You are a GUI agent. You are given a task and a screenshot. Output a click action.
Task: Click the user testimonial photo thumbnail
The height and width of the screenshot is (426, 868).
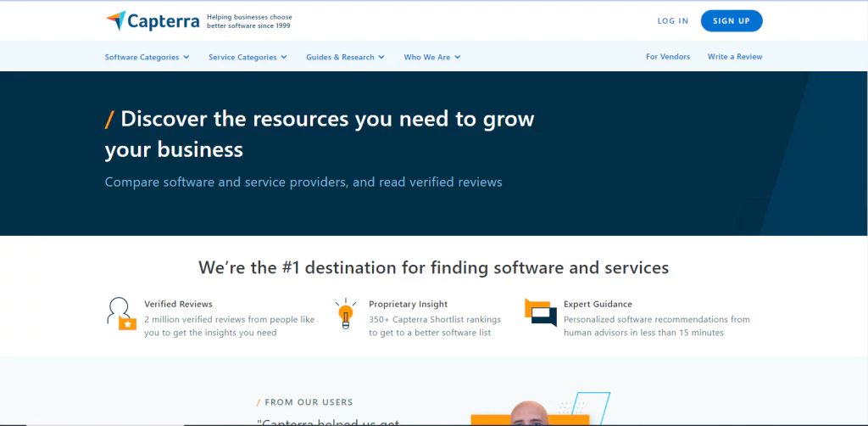coord(529,413)
